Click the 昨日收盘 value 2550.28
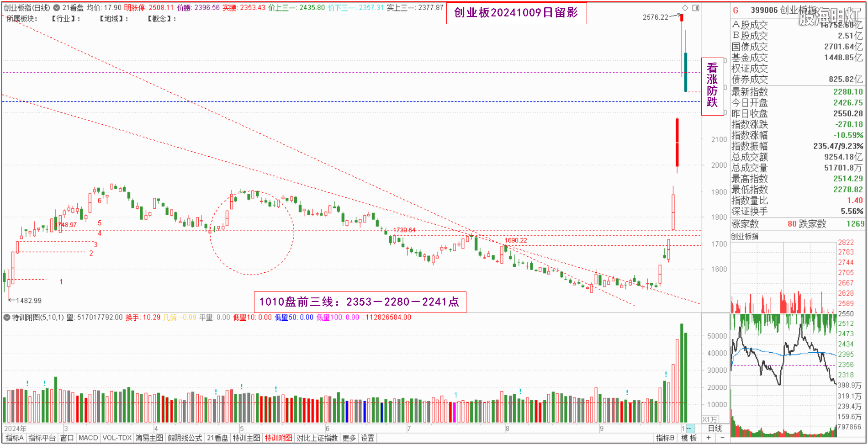This screenshot has height=445, width=868. tap(848, 113)
